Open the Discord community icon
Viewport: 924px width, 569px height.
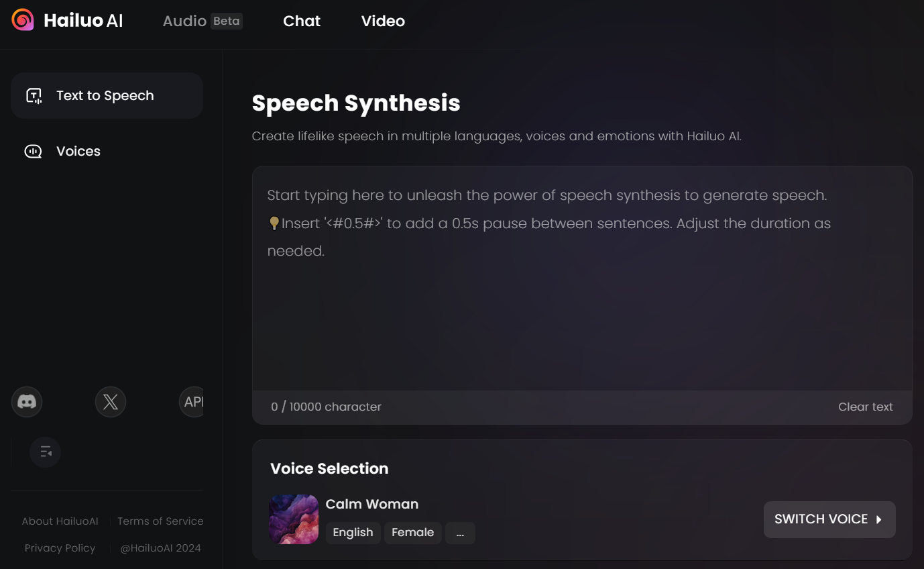(x=27, y=402)
